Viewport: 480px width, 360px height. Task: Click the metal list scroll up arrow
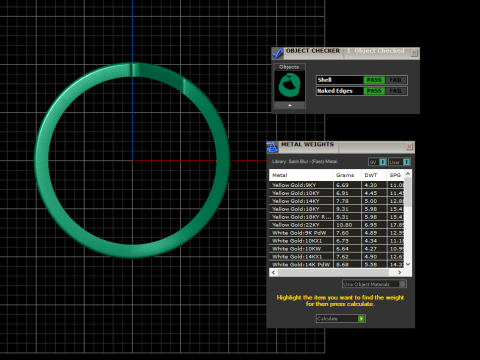click(408, 173)
